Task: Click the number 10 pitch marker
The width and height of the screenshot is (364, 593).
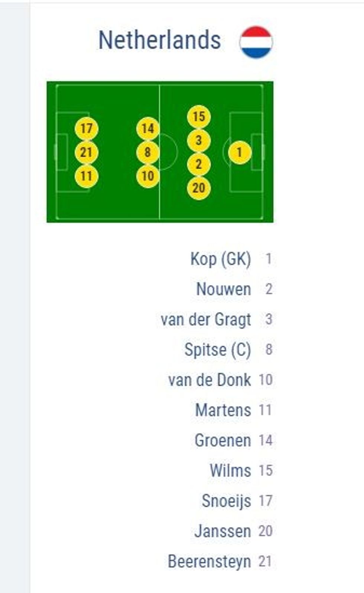Action: click(148, 176)
